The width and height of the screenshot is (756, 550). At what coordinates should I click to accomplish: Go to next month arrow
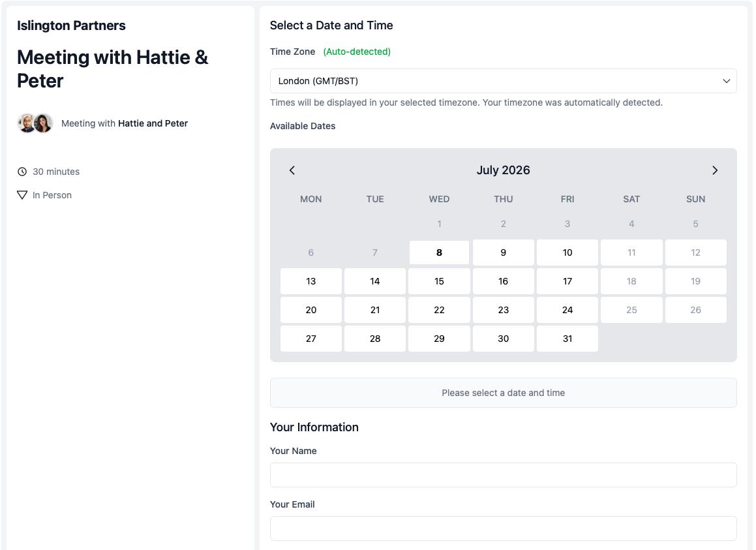[x=714, y=170]
